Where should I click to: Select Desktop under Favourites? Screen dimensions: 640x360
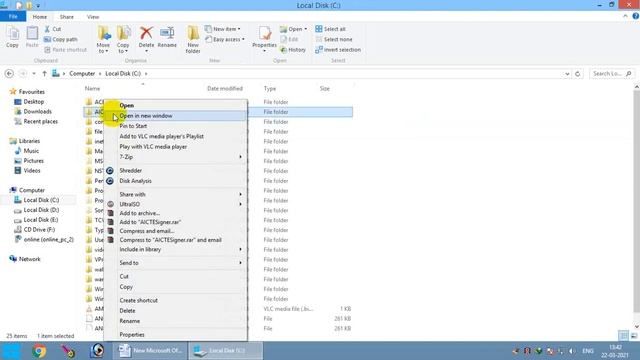[x=33, y=102]
